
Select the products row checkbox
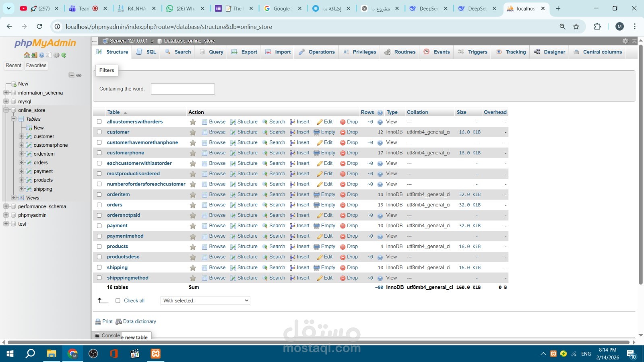[x=99, y=247]
